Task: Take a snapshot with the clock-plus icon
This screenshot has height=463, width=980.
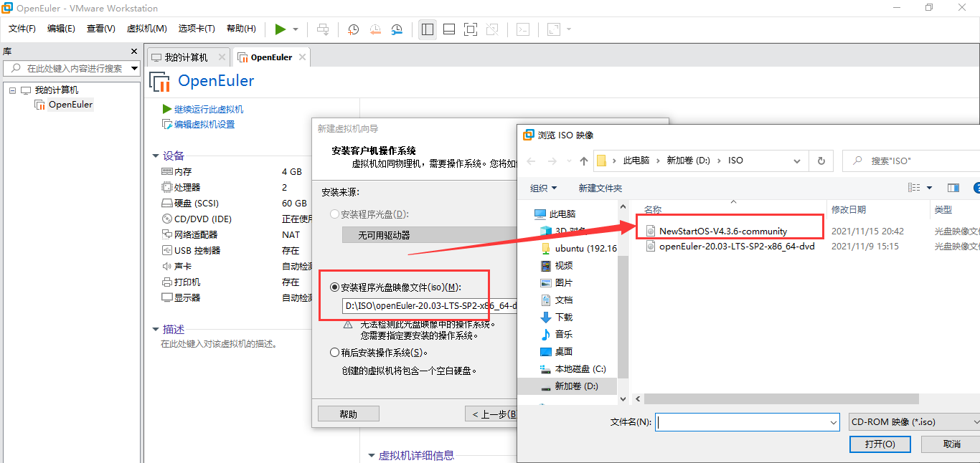Action: coord(354,29)
